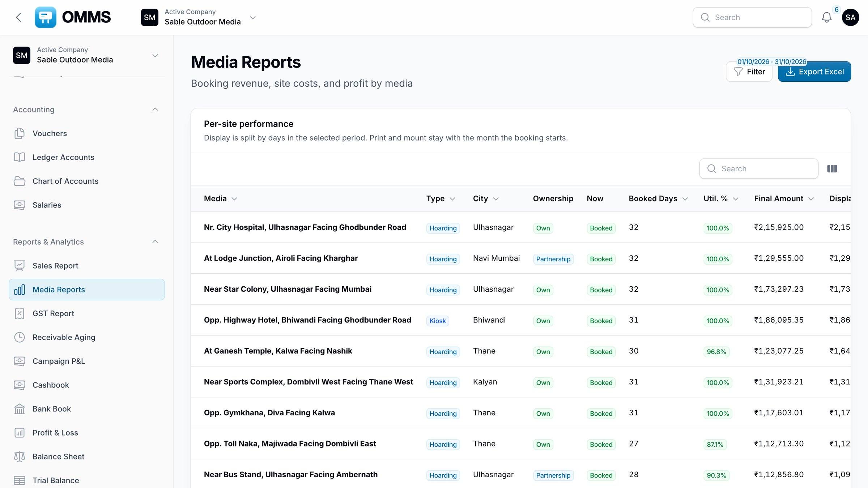
Task: Sort by the Media column
Action: click(221, 198)
